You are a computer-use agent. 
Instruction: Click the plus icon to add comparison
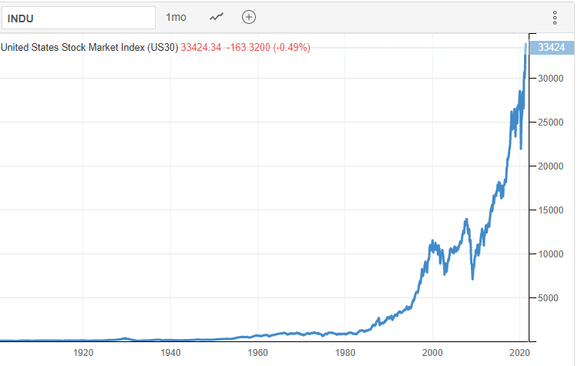click(x=249, y=17)
